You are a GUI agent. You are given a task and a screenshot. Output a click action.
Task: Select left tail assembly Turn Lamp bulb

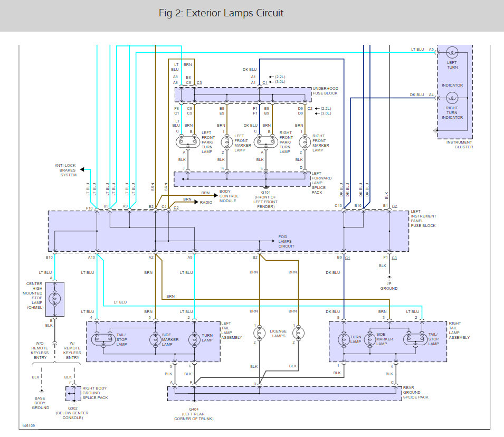194,339
